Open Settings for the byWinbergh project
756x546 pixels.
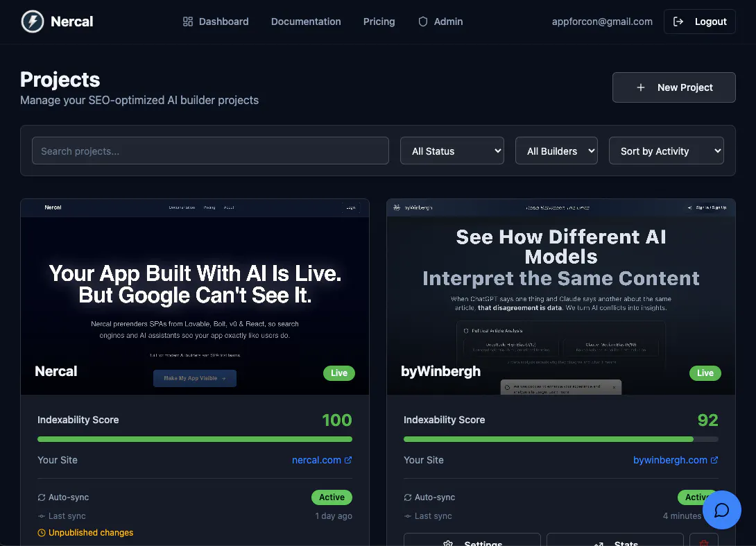(472, 540)
